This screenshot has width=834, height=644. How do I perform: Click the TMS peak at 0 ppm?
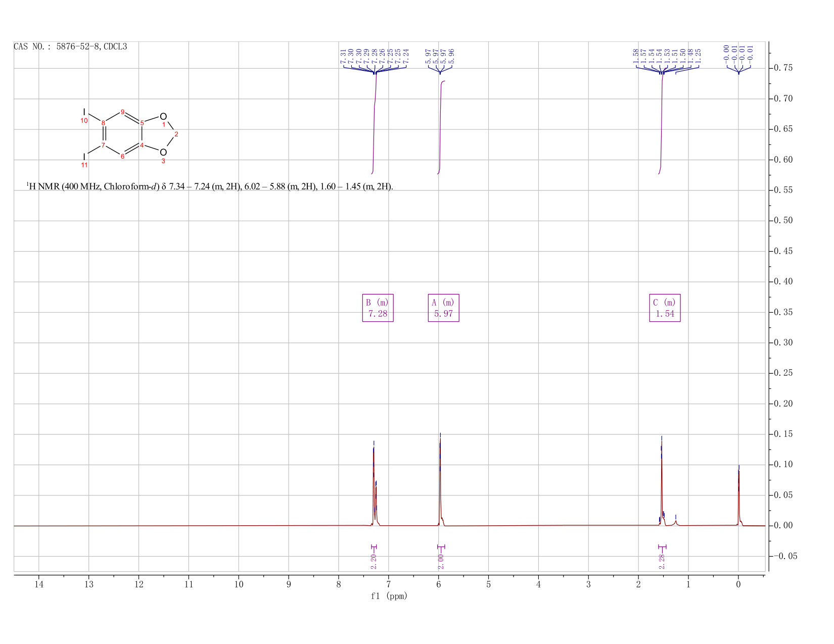point(738,498)
